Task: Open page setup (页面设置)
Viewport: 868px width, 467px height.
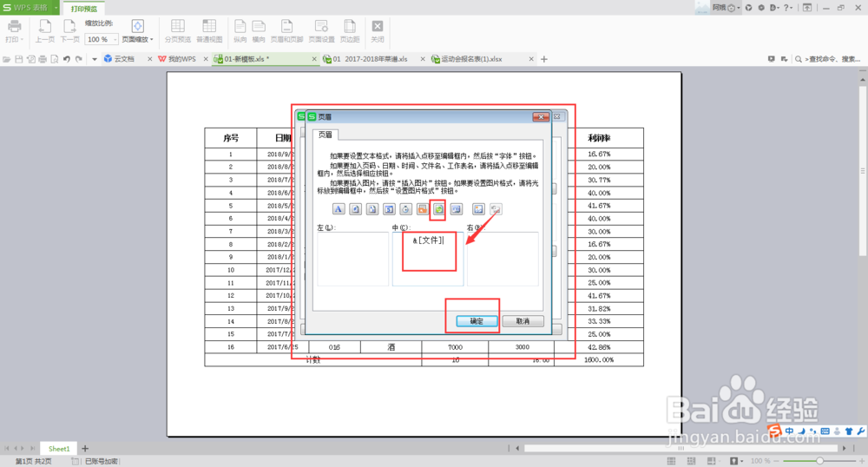Action: click(322, 31)
